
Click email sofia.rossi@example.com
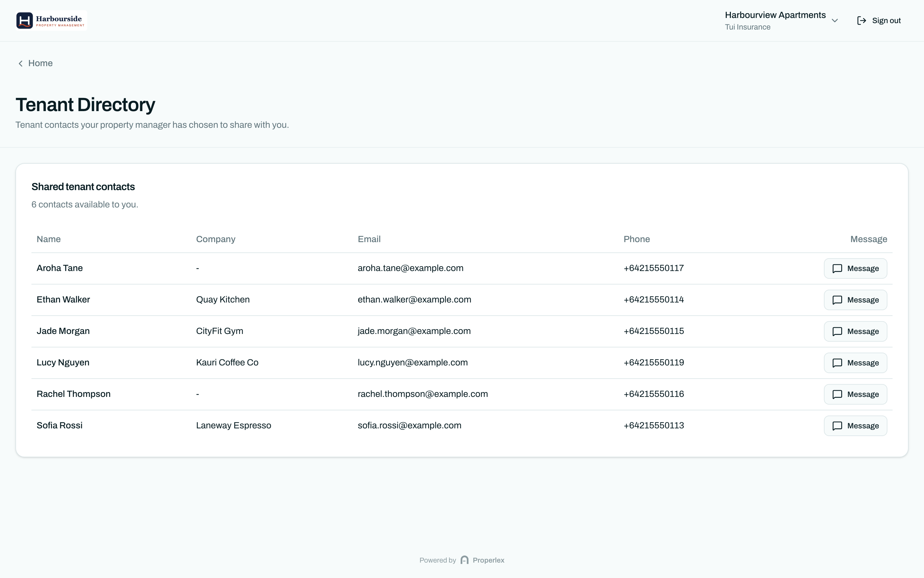[409, 425]
